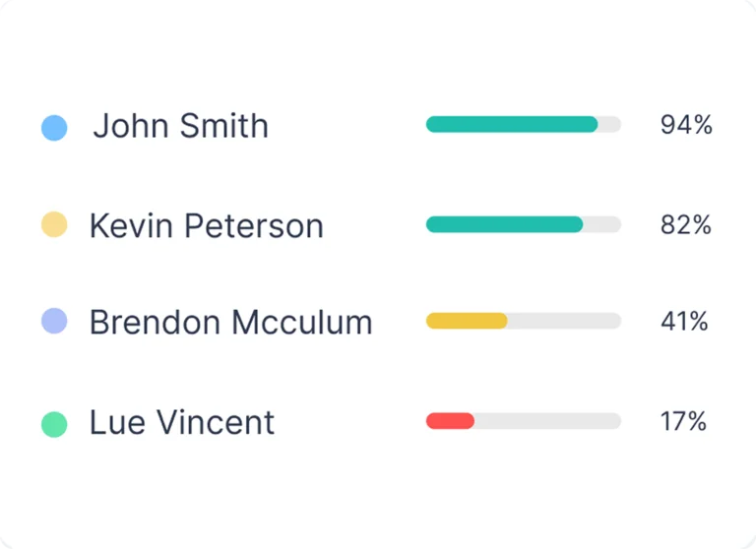The width and height of the screenshot is (756, 549).
Task: Click the yellow fill of Brendon Mcculum's bar
Action: [467, 321]
